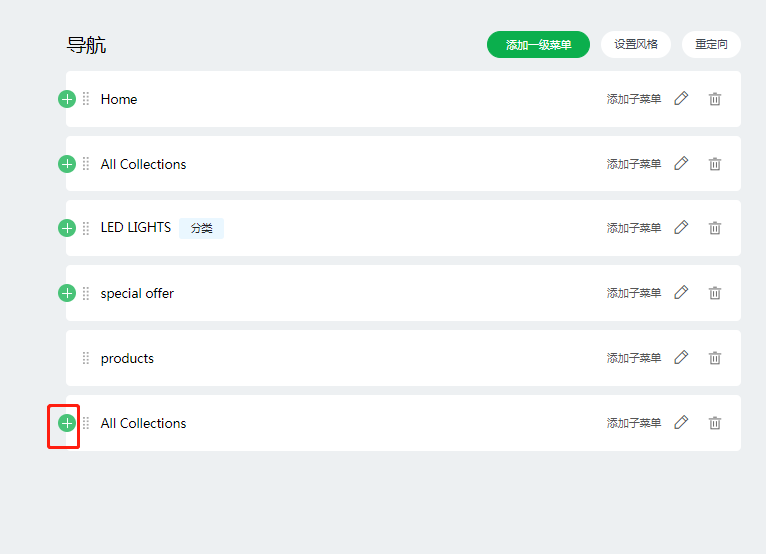
Task: Click 添加子菜单 for Home
Action: 634,99
